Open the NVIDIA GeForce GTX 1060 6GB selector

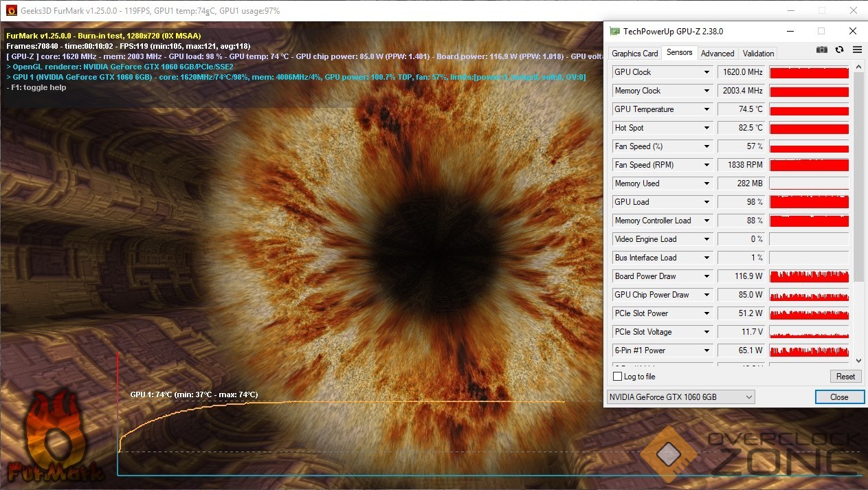680,397
